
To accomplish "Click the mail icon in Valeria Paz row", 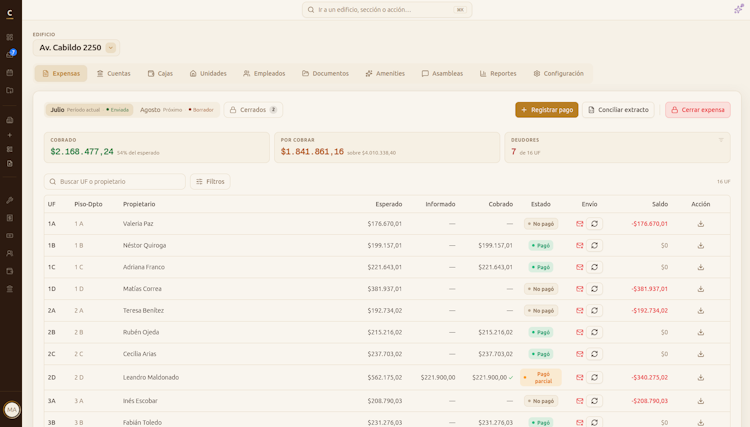I will (580, 224).
